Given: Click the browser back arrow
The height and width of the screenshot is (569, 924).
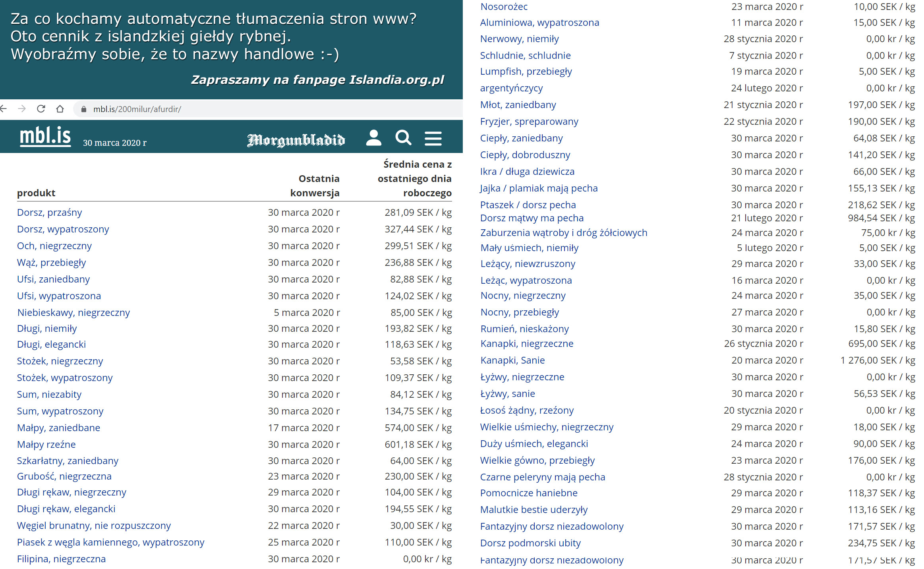Looking at the screenshot, I should (4, 109).
